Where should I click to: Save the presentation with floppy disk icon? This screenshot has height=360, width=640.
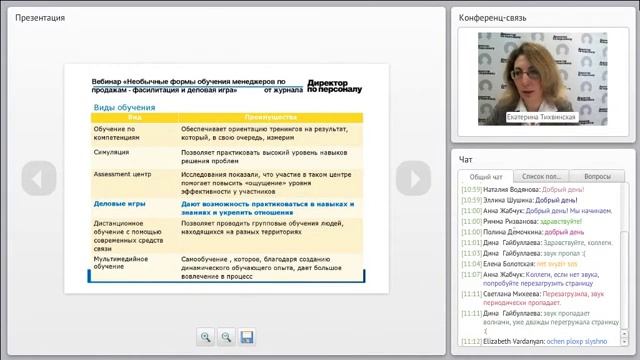[x=247, y=337]
